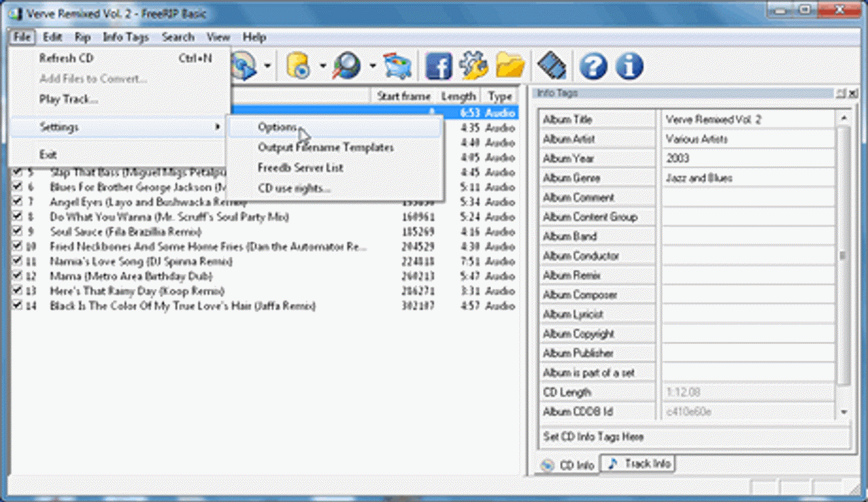Click the shopping cart toolbar icon
The image size is (868, 502).
click(x=397, y=66)
